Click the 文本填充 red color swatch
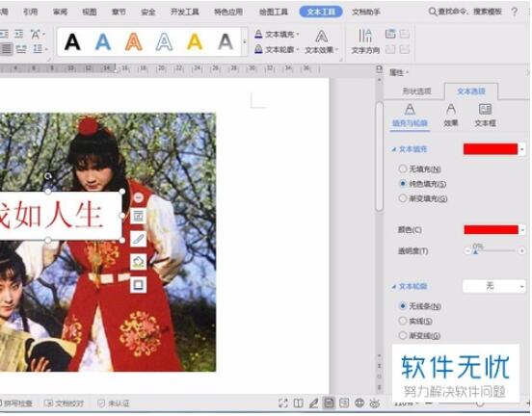The height and width of the screenshot is (416, 532). pos(491,149)
